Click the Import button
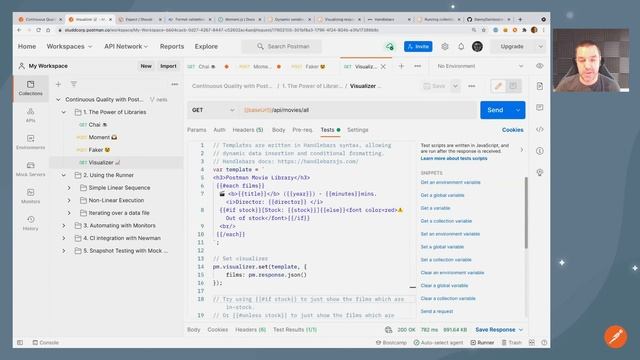The height and width of the screenshot is (360, 640). click(x=168, y=66)
